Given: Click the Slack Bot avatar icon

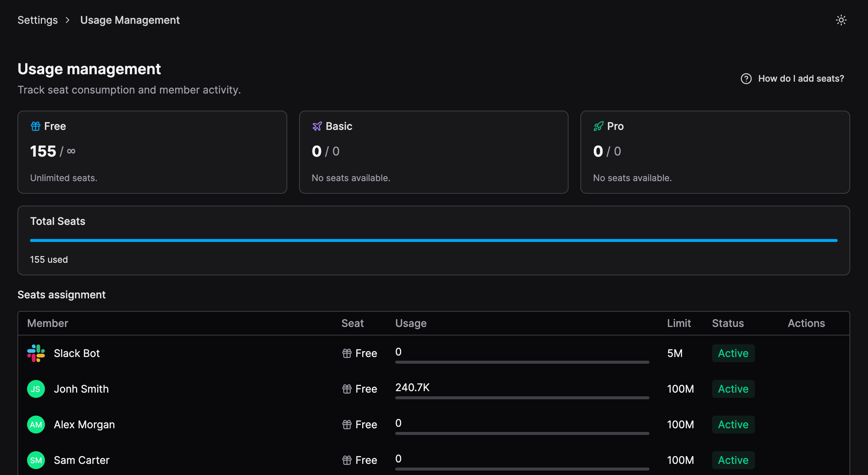Looking at the screenshot, I should 36,353.
